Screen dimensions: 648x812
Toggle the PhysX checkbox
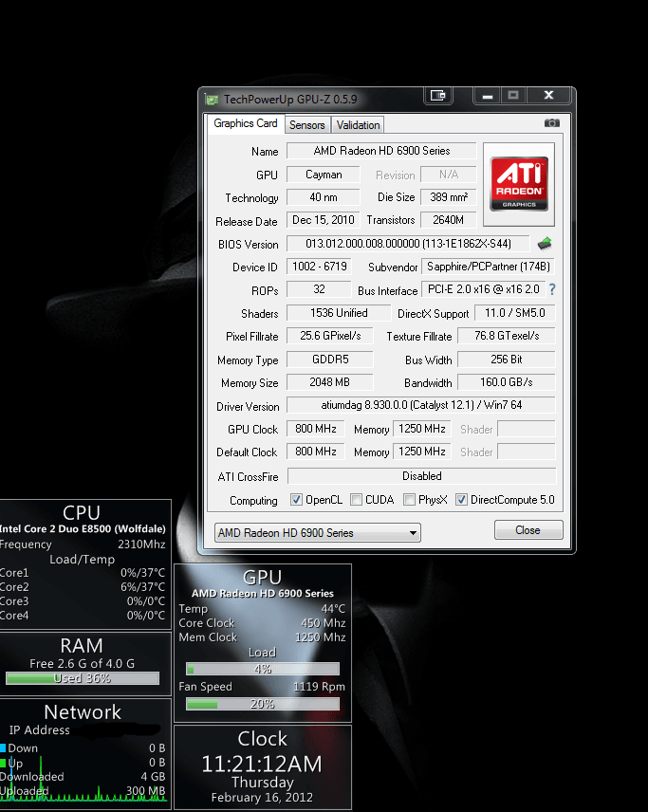(x=409, y=500)
